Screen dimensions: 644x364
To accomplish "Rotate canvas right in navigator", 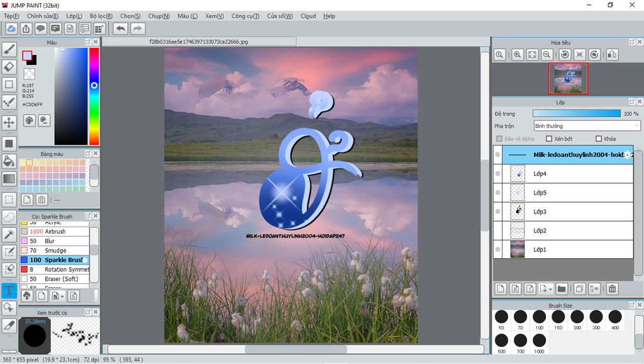I will [594, 54].
